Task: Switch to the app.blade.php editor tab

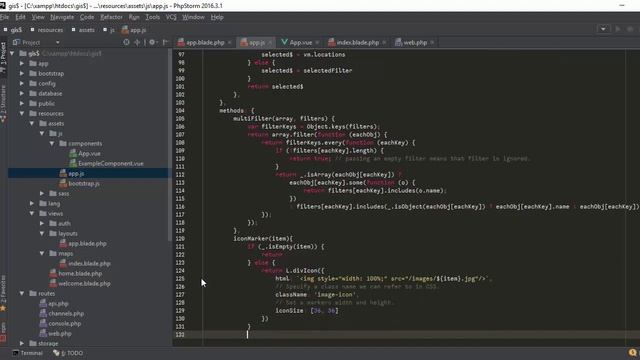Action: tap(205, 42)
